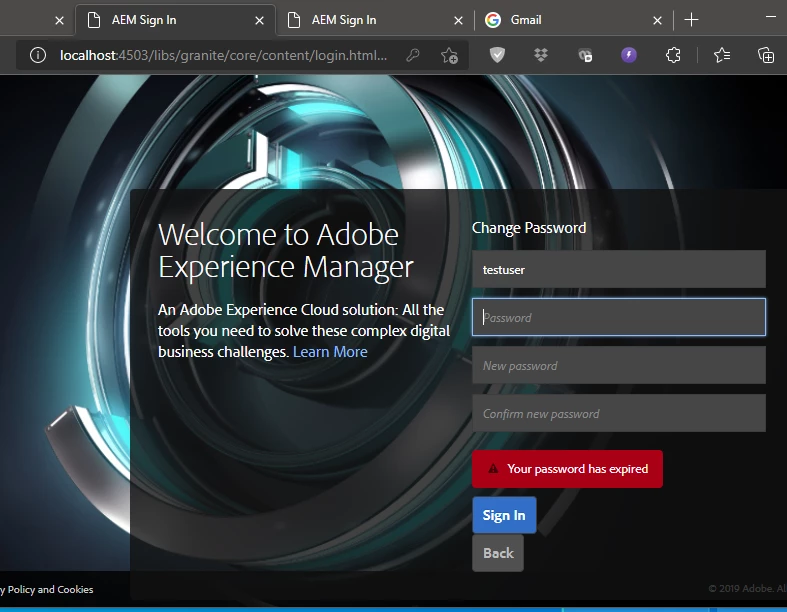Viewport: 787px width, 612px height.
Task: Open a new browser tab
Action: pos(691,20)
